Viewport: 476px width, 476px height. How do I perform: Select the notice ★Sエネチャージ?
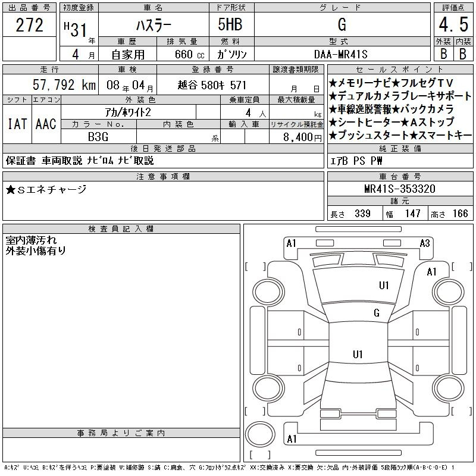[x=46, y=190]
